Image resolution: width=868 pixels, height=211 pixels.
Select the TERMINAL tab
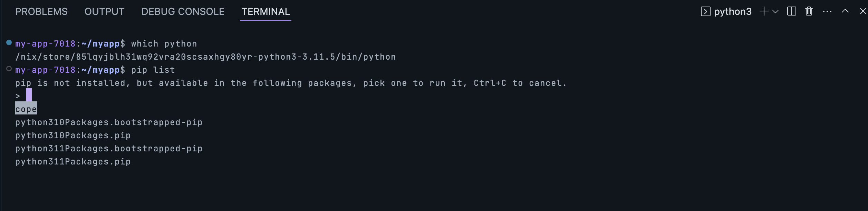point(266,11)
